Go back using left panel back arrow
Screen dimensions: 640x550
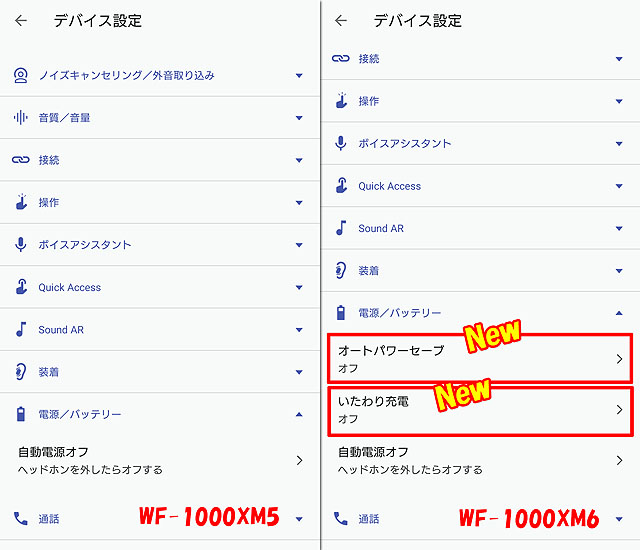(x=21, y=20)
